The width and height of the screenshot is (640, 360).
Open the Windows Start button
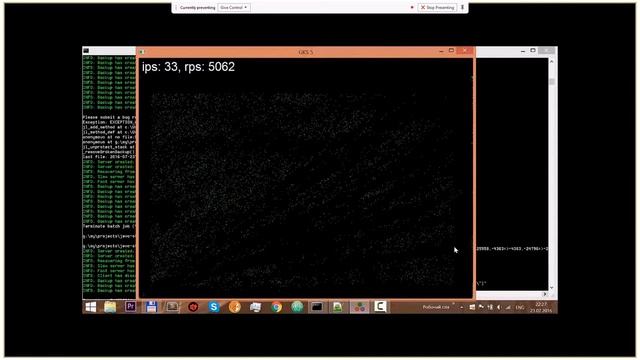[x=91, y=307]
